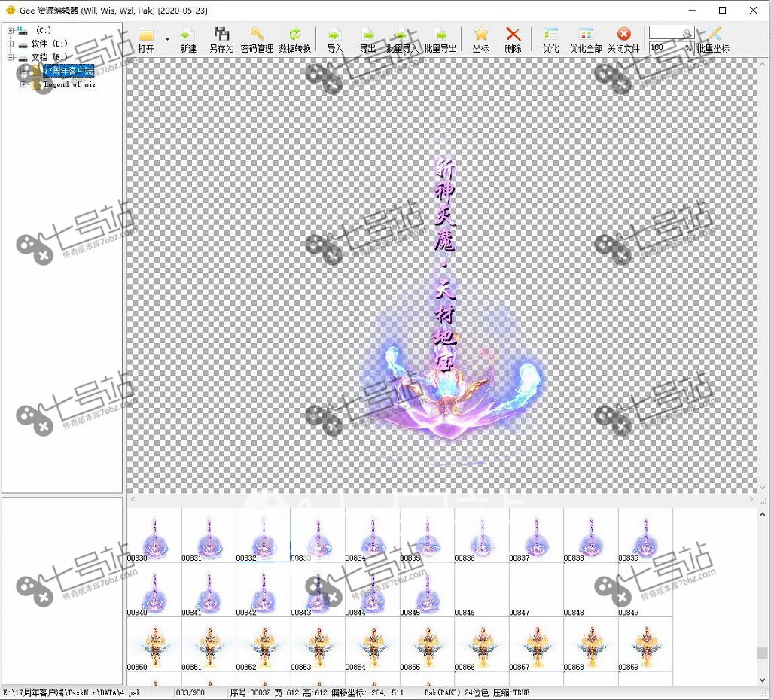Select thumbnail 00834
This screenshot has height=700, width=771.
click(x=372, y=535)
